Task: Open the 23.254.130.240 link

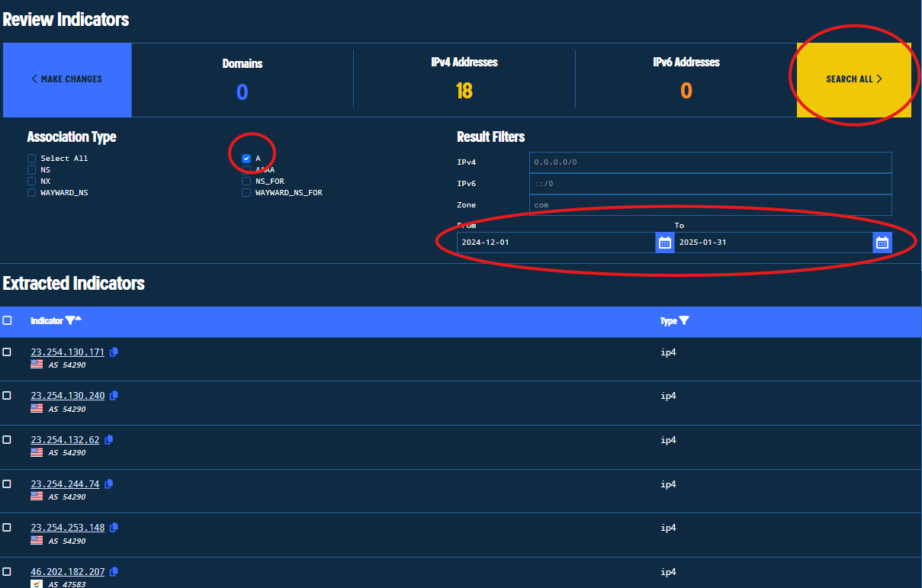Action: point(67,396)
